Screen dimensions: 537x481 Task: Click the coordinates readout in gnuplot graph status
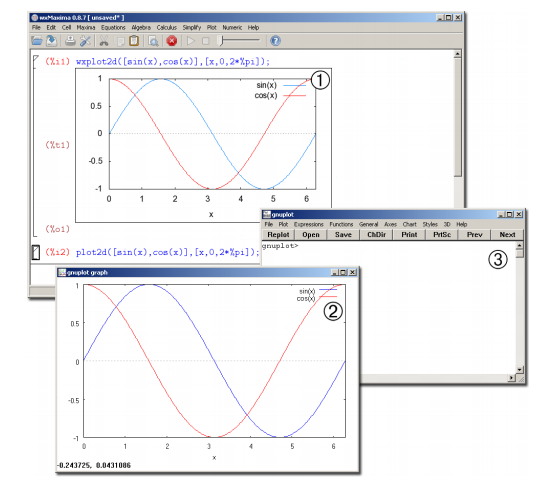[94, 465]
